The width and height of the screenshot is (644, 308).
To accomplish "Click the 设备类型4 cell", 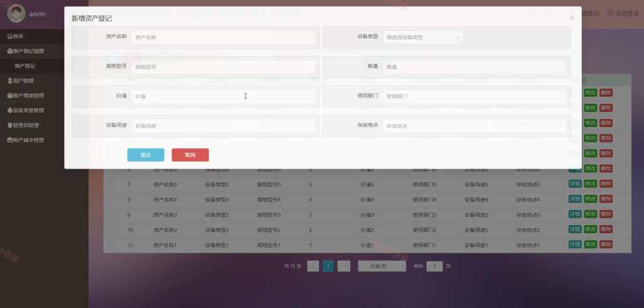I will (217, 200).
